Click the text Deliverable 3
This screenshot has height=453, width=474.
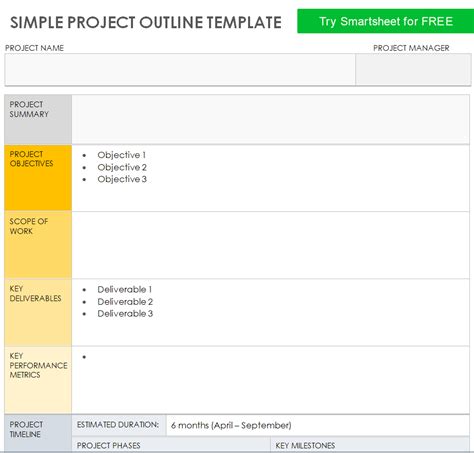[125, 314]
